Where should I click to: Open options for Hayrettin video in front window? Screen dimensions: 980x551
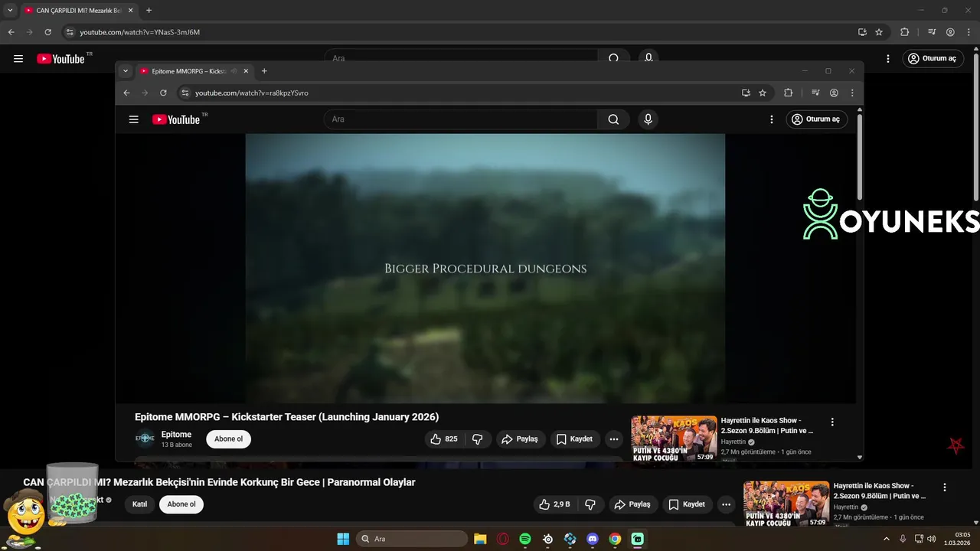(832, 422)
